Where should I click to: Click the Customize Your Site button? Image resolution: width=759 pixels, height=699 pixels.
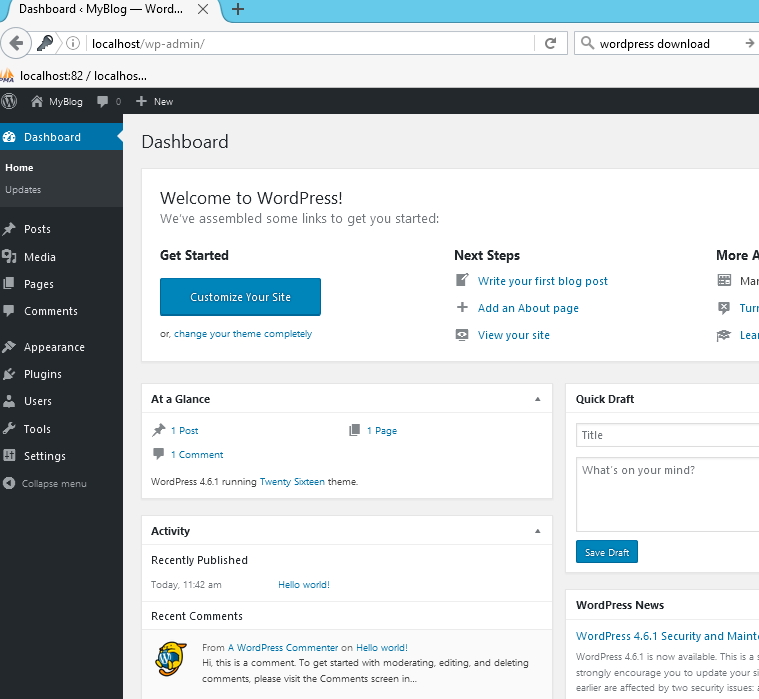(240, 297)
